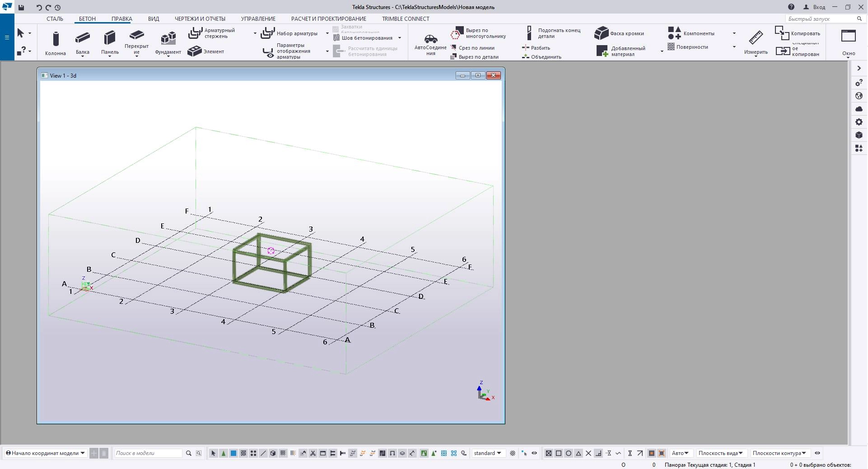Open РАСЧЕТ И ПРОЕКТИРОВАНИЕ tab
This screenshot has height=469, width=868.
tap(329, 19)
